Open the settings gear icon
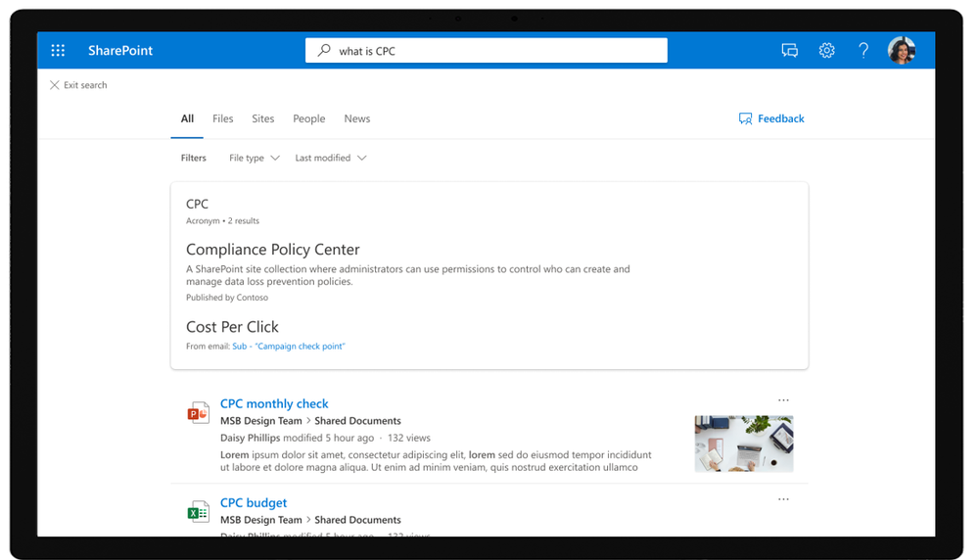 (826, 51)
